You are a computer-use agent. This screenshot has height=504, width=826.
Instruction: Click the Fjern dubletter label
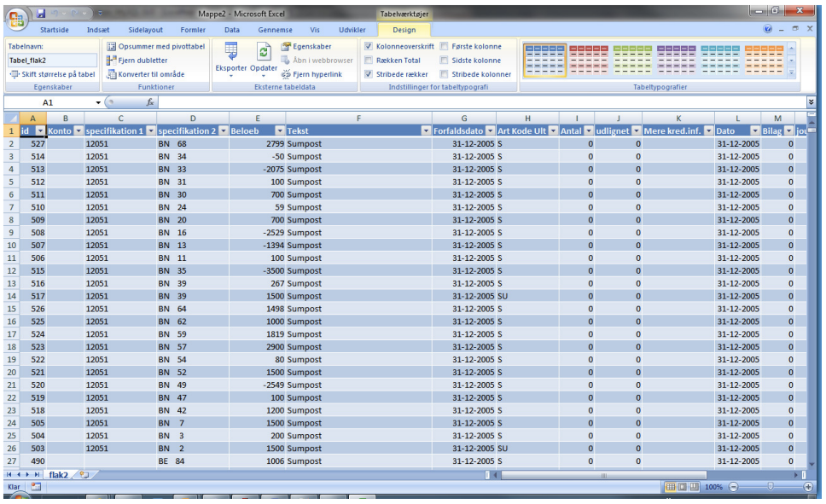143,61
